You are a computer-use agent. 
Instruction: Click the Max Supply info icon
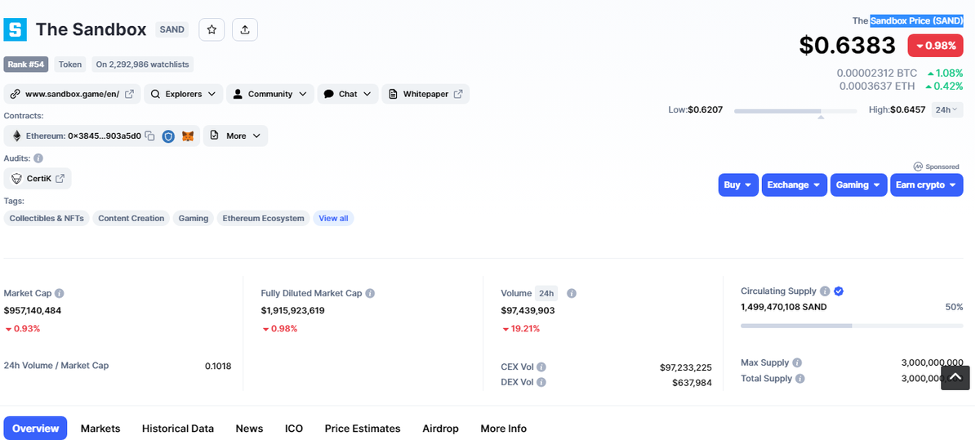click(x=797, y=362)
